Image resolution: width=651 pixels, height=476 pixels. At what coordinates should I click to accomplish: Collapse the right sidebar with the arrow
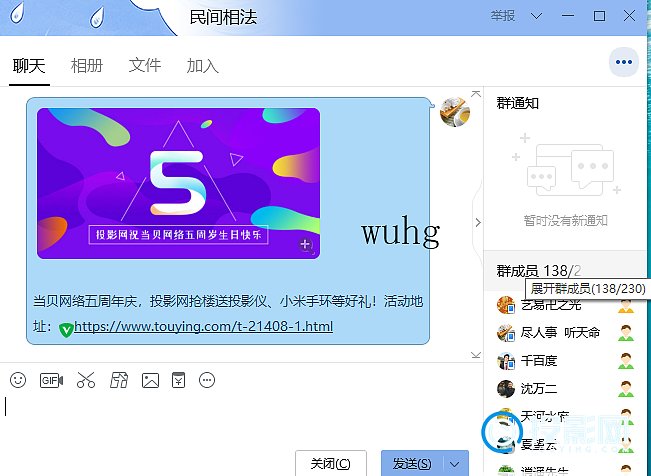[478, 222]
